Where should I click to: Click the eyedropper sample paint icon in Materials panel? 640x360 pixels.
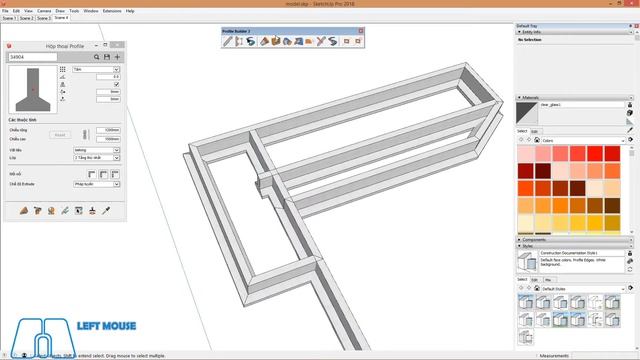pos(630,130)
